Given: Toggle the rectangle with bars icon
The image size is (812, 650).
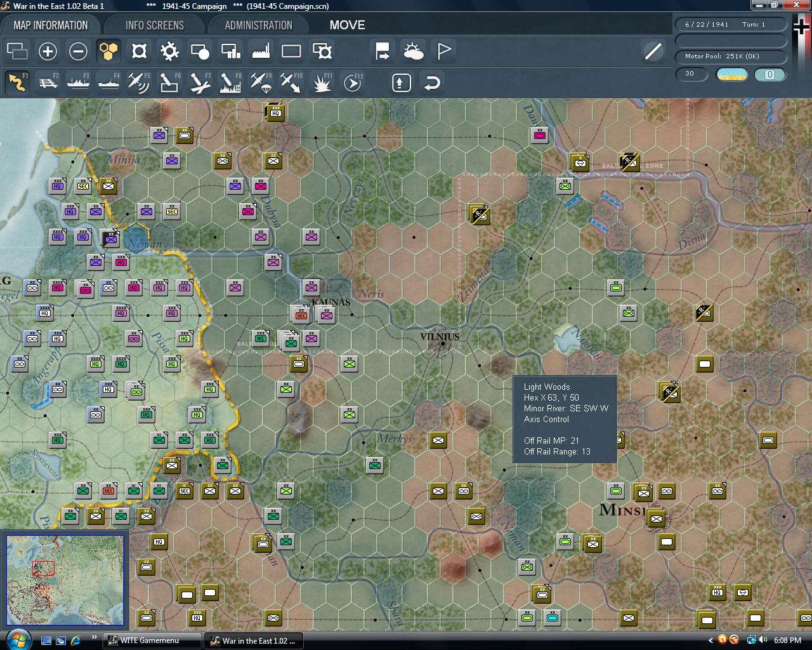Looking at the screenshot, I should pos(230,51).
